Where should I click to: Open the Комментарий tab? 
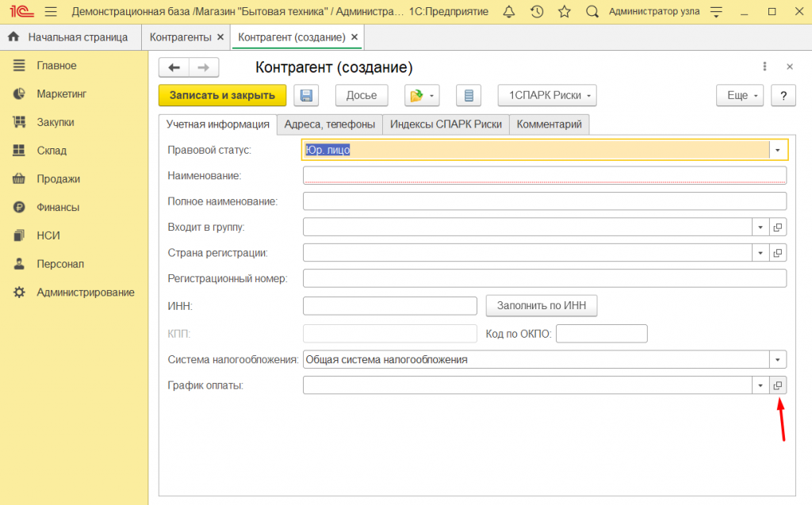549,124
